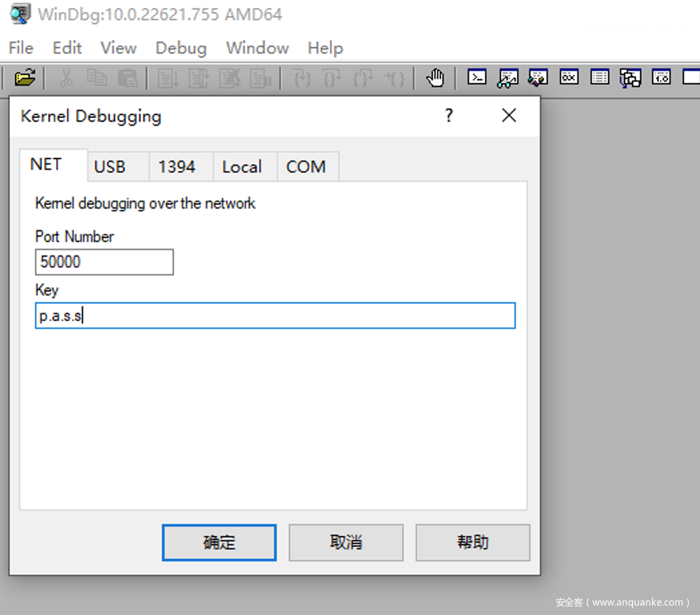700x615 pixels.
Task: Open the File menu
Action: tap(21, 48)
